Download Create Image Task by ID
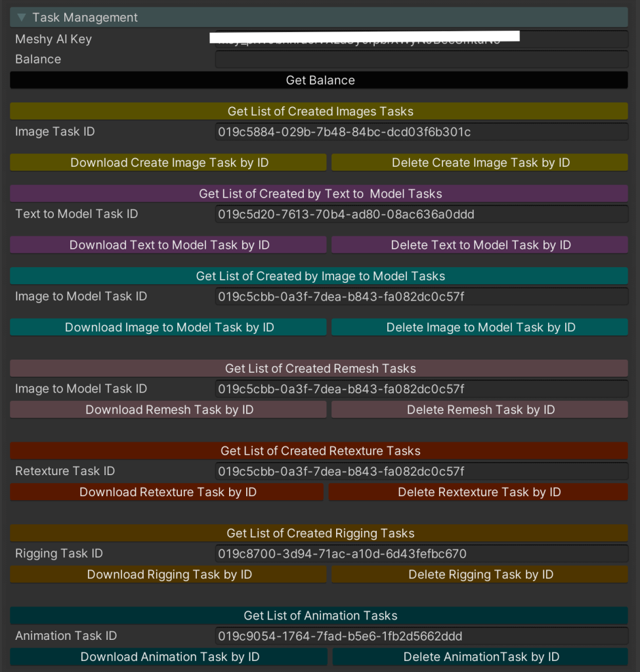The width and height of the screenshot is (640, 672). point(169,163)
